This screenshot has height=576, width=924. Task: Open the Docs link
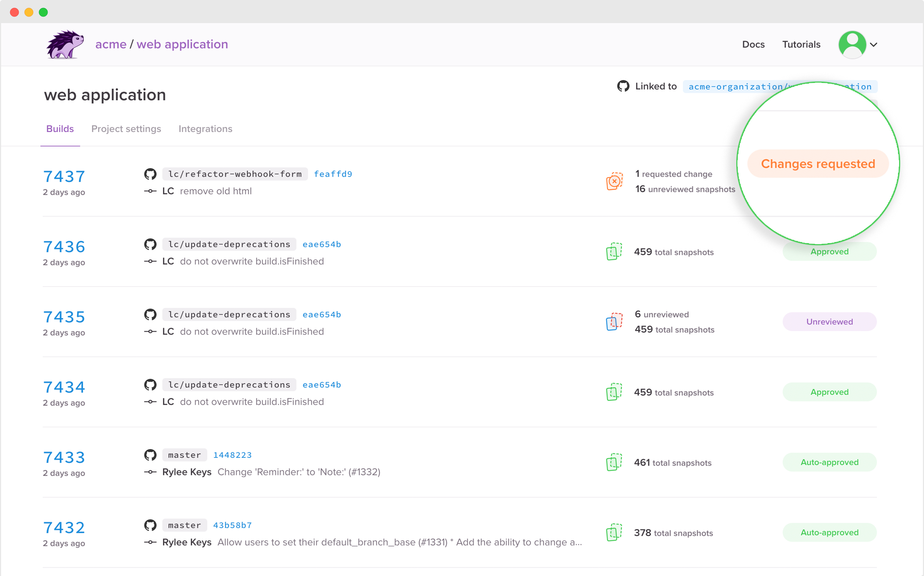coord(753,45)
